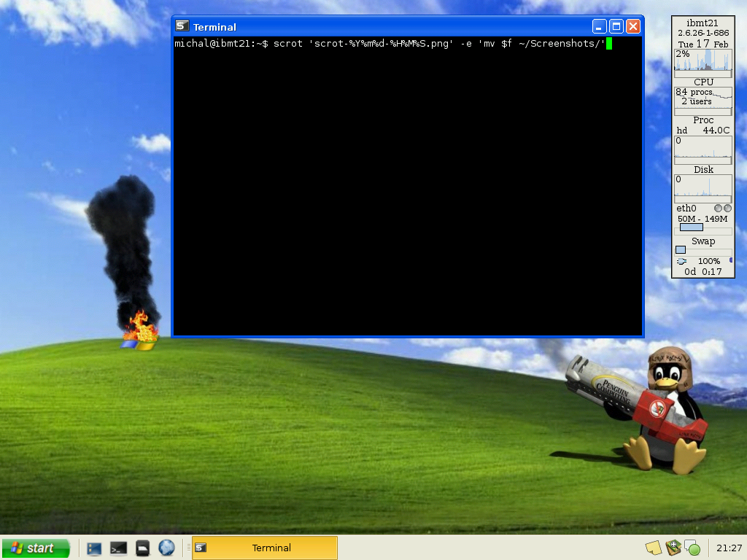Screen dimensions: 747x560
Task: Click the memory usage bar
Action: [x=703, y=227]
